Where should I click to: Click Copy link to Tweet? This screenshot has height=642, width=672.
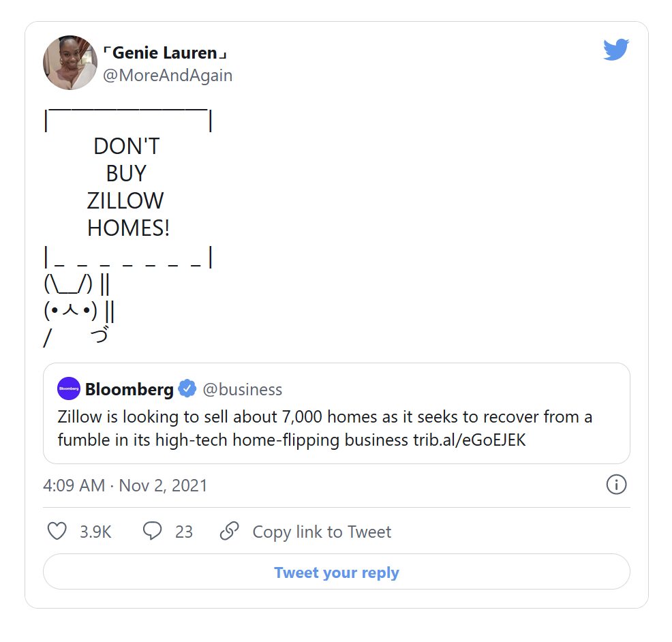(322, 532)
